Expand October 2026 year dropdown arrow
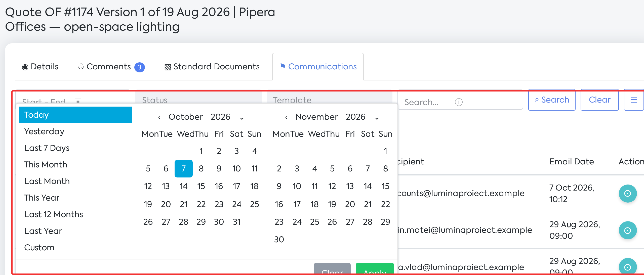This screenshot has height=275, width=644. (x=242, y=118)
